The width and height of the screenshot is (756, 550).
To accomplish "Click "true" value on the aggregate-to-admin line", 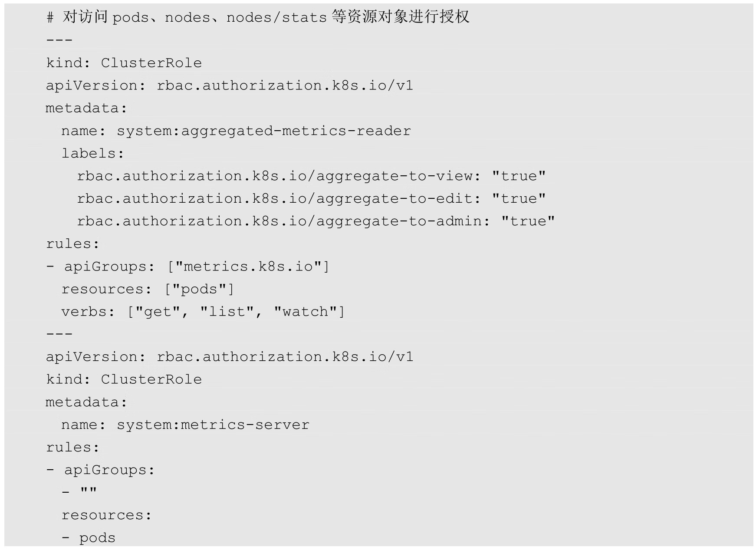I will [x=528, y=221].
